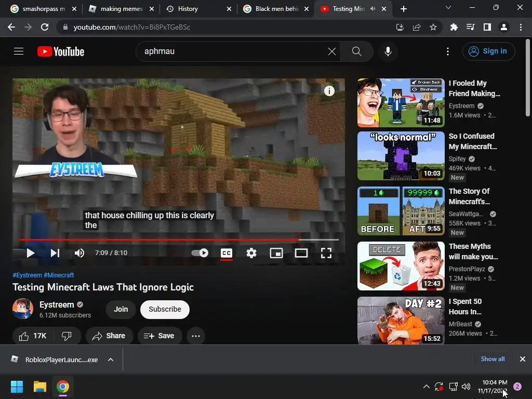This screenshot has width=532, height=399.
Task: Toggle Chrome side panel
Action: pos(487,27)
